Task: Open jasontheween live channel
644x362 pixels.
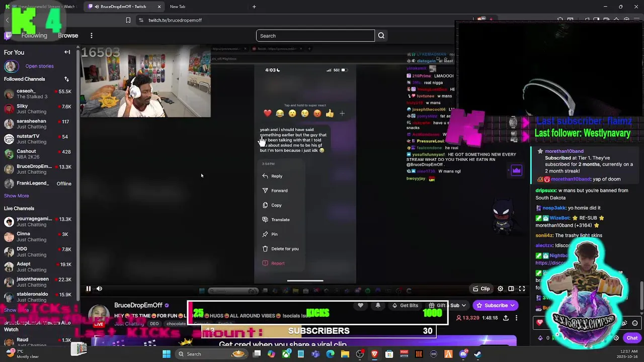Action: [x=38, y=282]
